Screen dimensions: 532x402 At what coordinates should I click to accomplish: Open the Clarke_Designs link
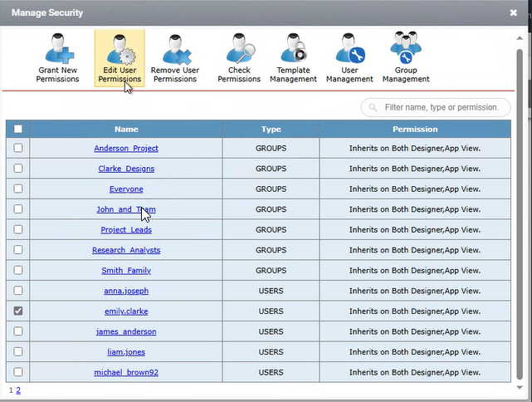click(x=126, y=169)
